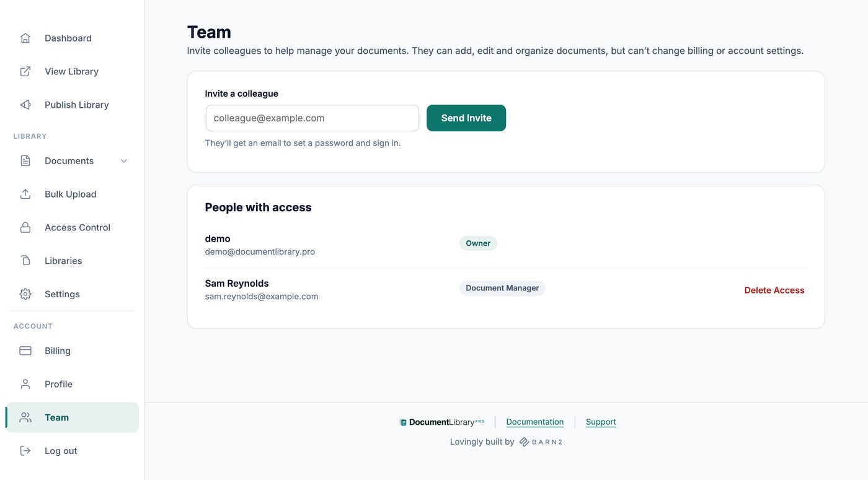
Task: Open Publish Library page
Action: pyautogui.click(x=72, y=105)
